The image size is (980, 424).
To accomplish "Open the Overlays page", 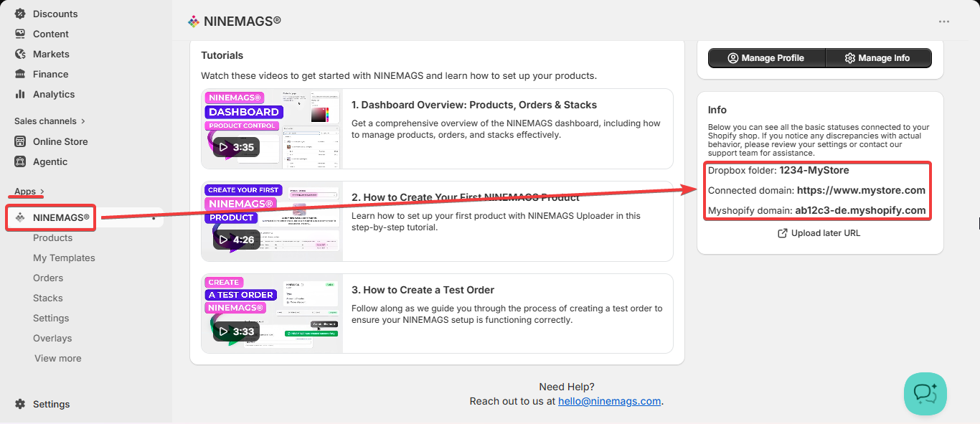I will tap(52, 338).
